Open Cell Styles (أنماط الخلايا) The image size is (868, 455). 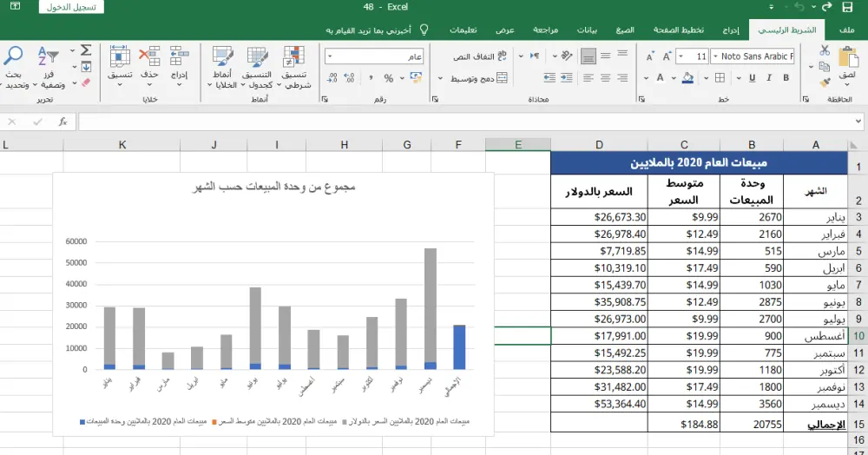tap(222, 68)
